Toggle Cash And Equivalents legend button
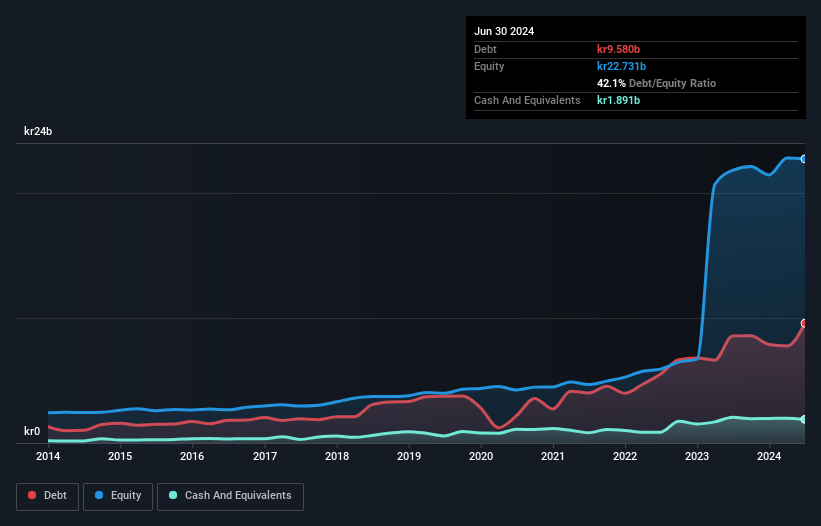 [x=230, y=496]
